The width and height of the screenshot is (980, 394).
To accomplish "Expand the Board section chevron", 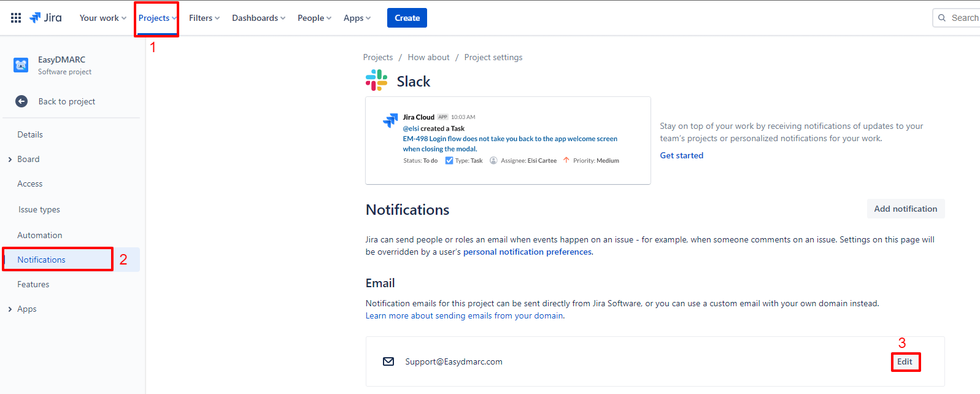I will tap(10, 160).
